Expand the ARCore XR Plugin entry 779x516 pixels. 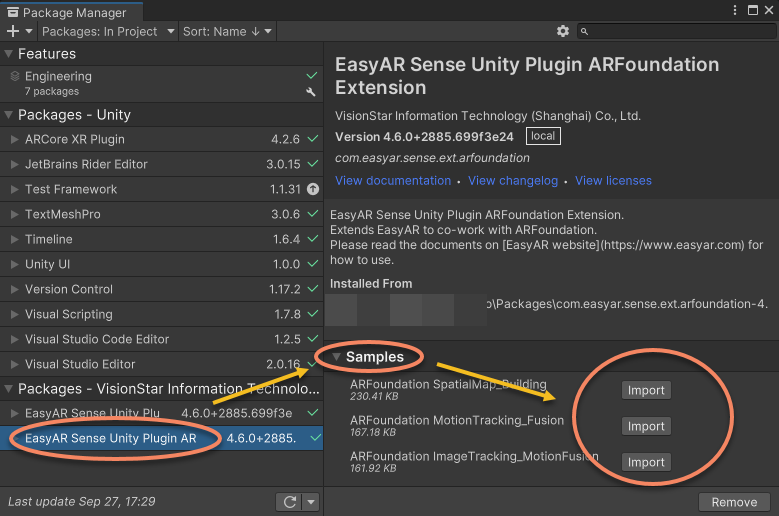[14, 140]
